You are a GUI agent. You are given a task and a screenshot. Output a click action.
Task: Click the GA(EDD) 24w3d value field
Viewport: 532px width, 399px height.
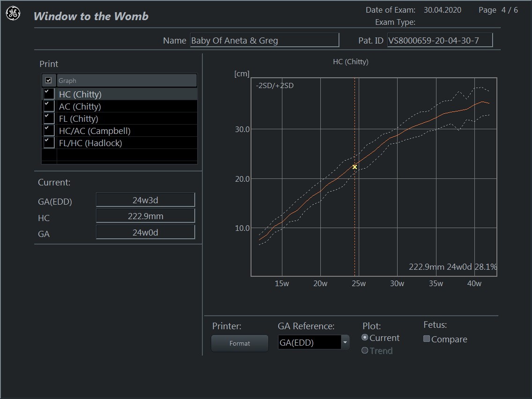click(145, 200)
